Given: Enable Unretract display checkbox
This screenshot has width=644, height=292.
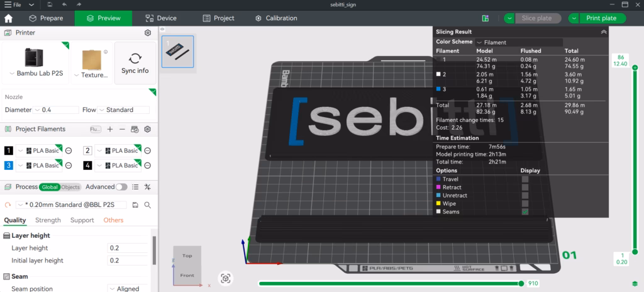Looking at the screenshot, I should pos(525,196).
